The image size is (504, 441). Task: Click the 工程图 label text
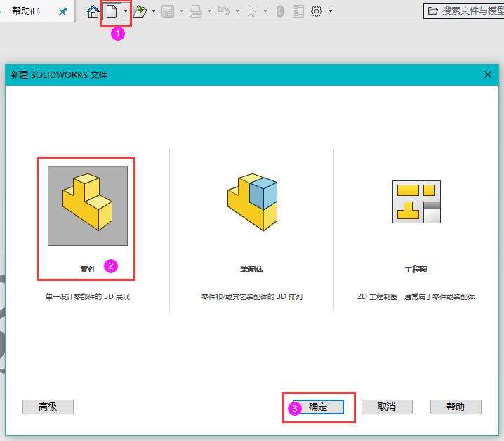pos(416,269)
